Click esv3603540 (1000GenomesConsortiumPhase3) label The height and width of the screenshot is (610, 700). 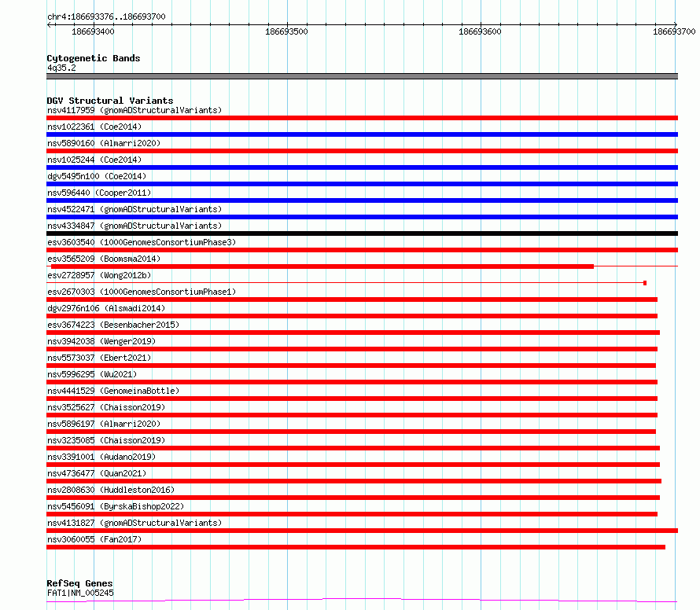(142, 242)
